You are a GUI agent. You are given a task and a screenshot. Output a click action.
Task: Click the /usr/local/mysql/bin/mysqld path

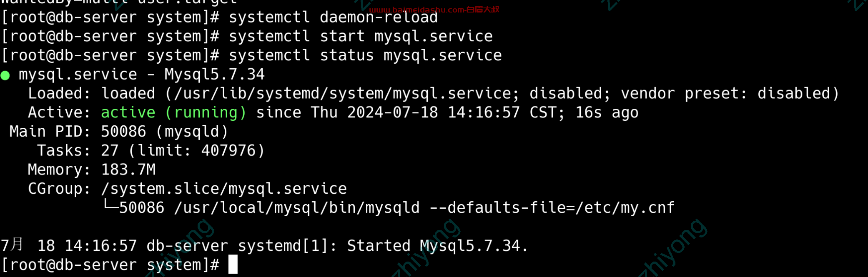[297, 207]
